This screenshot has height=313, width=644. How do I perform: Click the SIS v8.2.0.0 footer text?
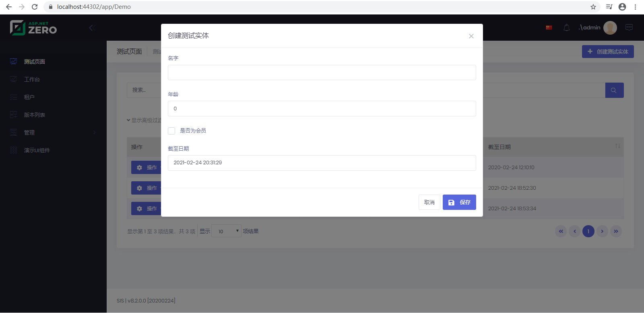146,301
